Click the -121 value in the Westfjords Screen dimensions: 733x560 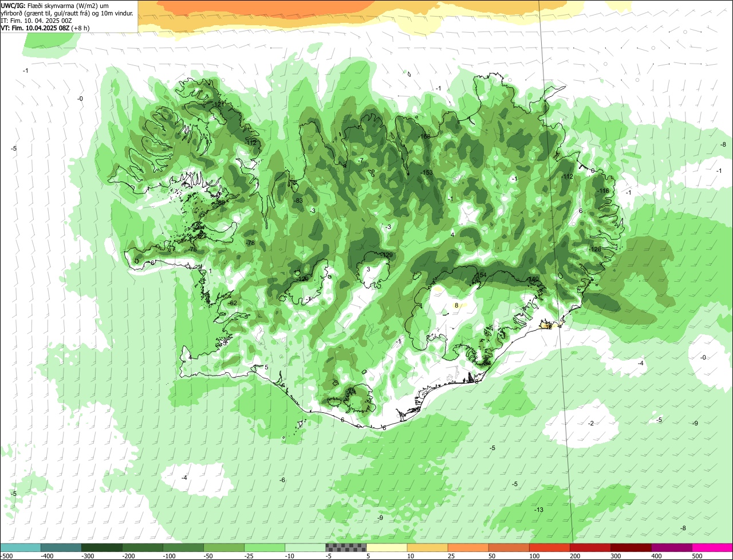tap(217, 104)
